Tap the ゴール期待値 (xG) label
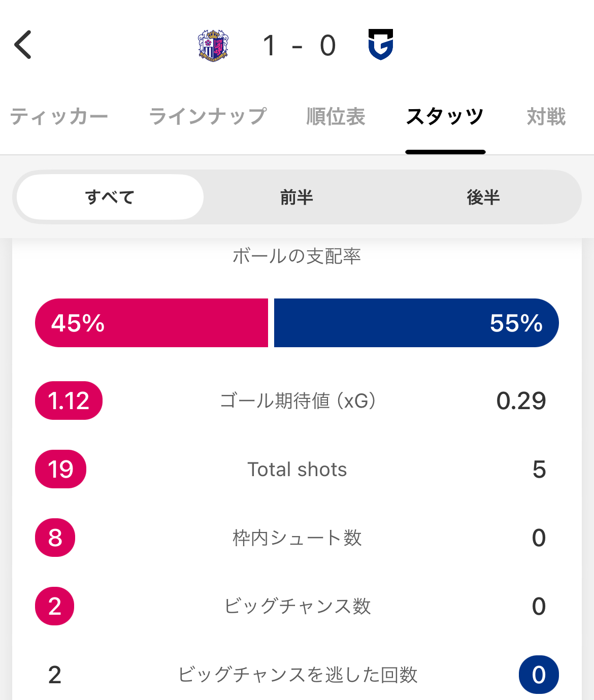This screenshot has width=594, height=700. tap(298, 401)
